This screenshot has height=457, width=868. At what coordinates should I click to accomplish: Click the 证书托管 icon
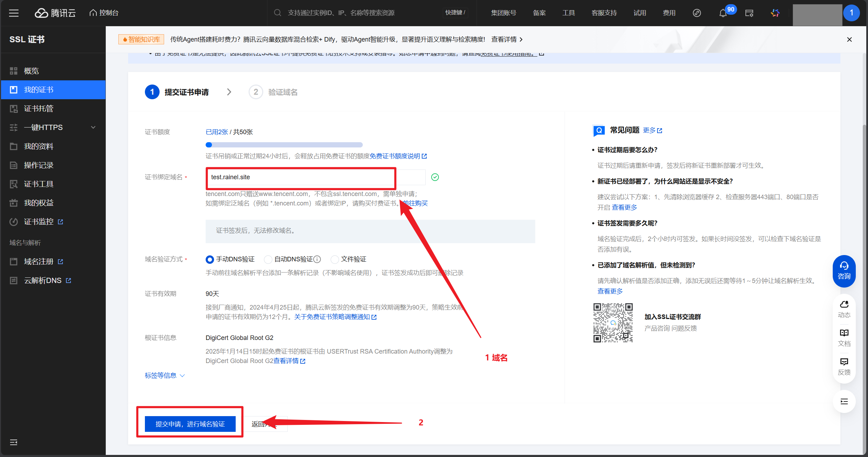14,109
